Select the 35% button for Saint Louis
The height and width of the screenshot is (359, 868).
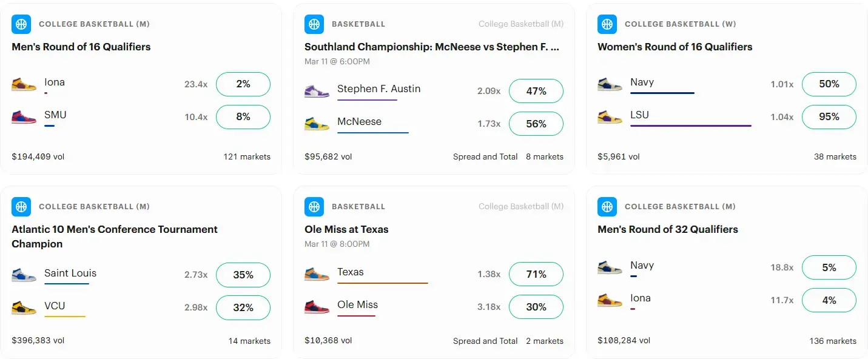243,275
